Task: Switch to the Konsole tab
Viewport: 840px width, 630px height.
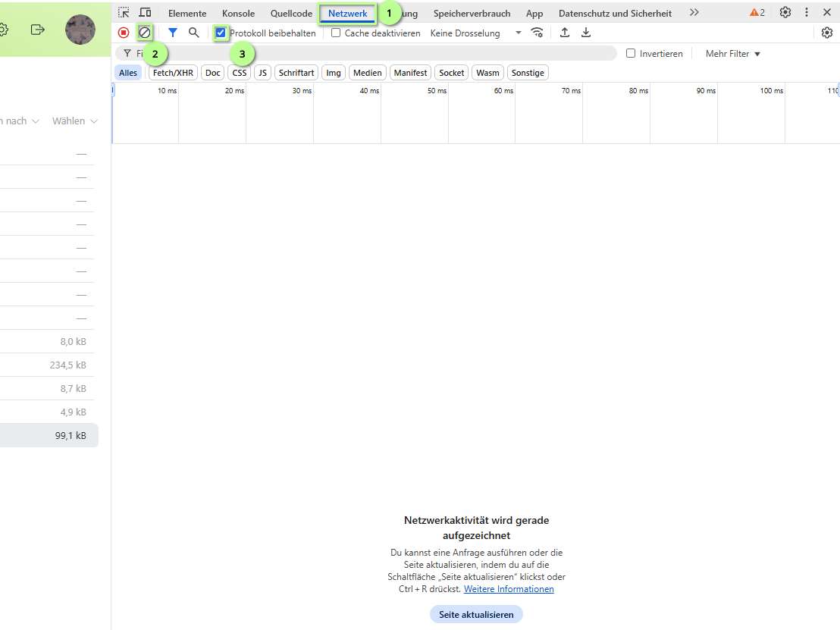Action: coord(238,14)
